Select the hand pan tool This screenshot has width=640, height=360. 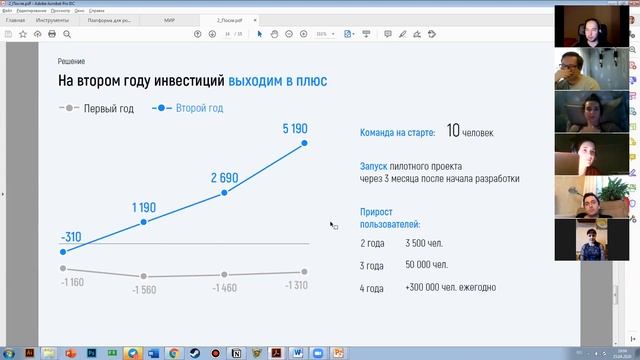[x=274, y=34]
